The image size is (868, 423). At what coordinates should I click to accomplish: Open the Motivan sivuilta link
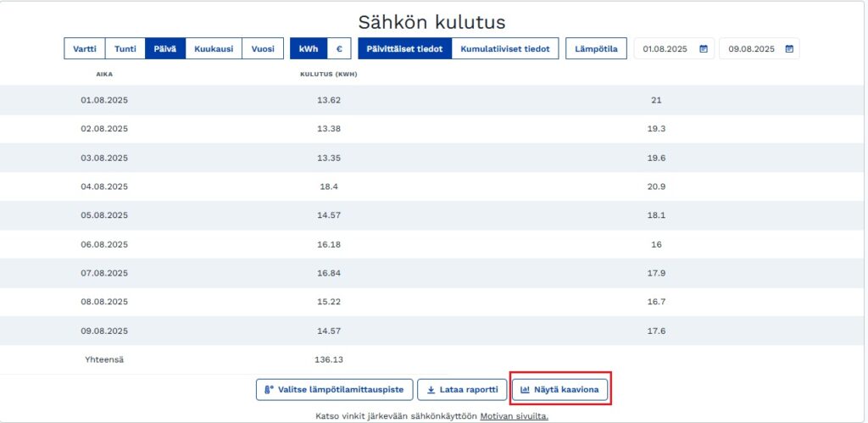coord(514,416)
